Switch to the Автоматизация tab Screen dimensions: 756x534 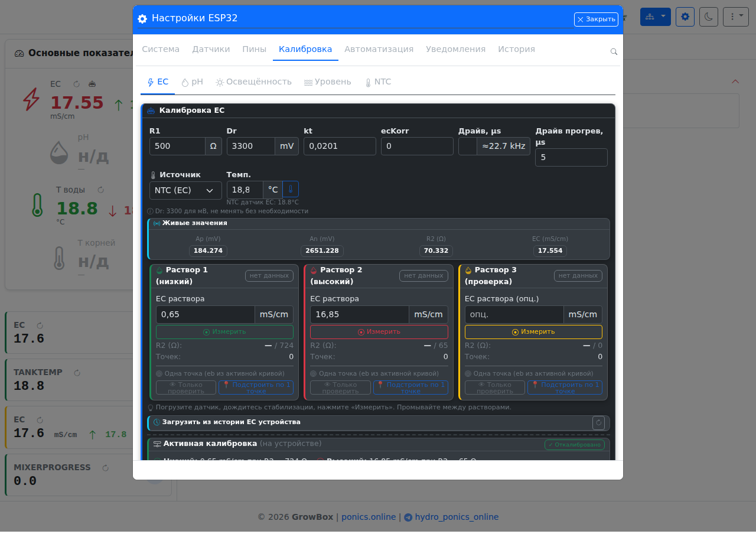379,49
